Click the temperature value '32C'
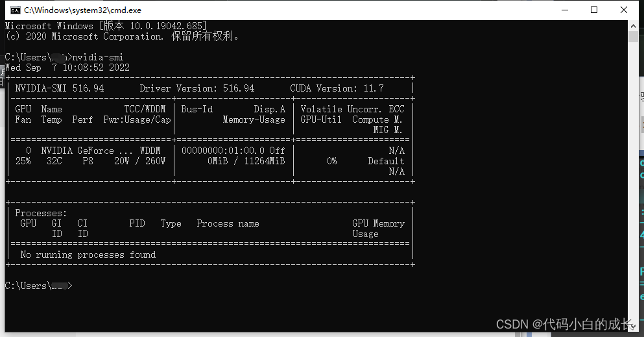The image size is (644, 337). pyautogui.click(x=54, y=160)
